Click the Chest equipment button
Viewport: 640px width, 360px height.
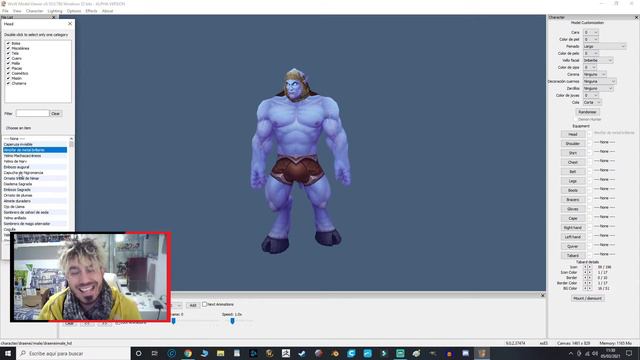pos(573,162)
